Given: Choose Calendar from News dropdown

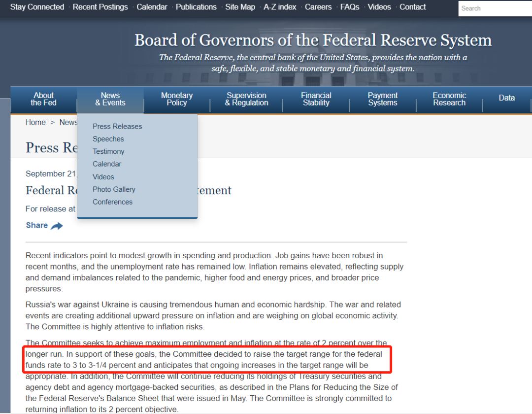Looking at the screenshot, I should (107, 164).
